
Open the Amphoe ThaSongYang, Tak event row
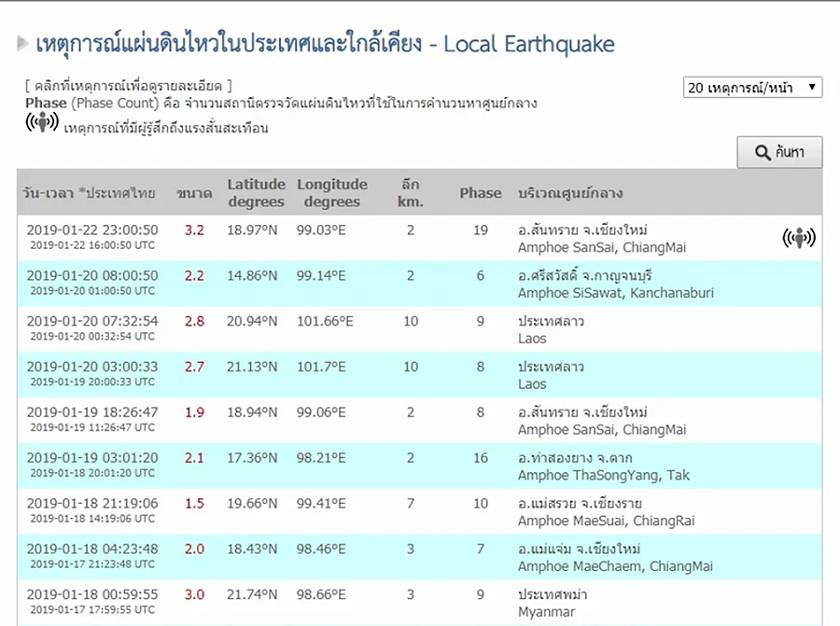(x=419, y=466)
